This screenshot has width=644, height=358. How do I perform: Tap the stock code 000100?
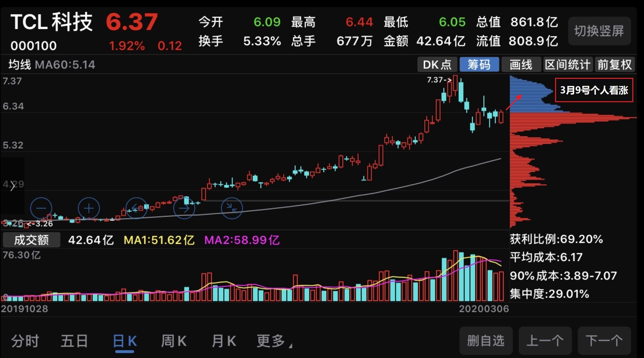point(33,46)
